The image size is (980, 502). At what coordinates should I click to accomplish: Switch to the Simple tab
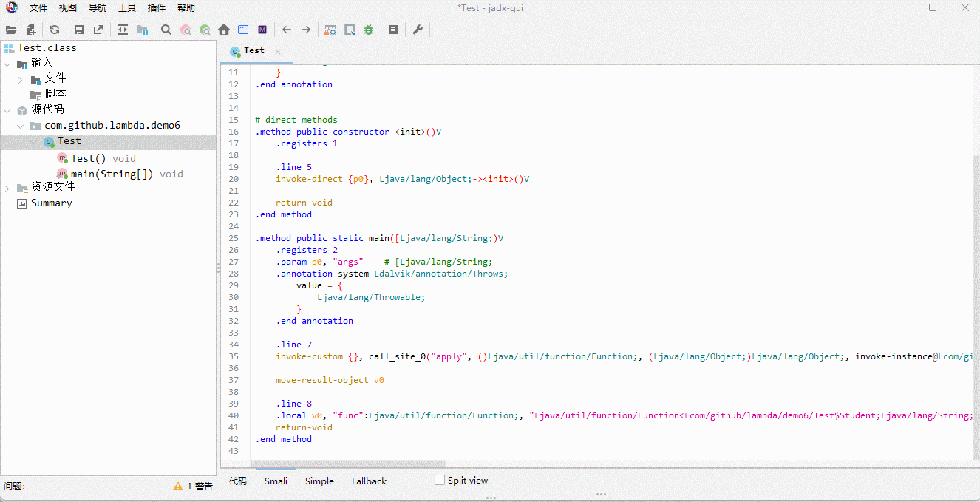click(x=319, y=481)
